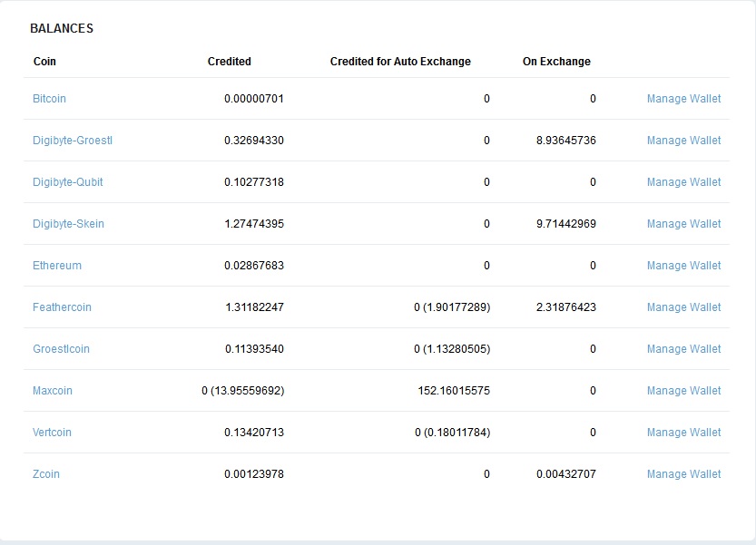Select auto exchange value 0 (1.90177289)

452,307
